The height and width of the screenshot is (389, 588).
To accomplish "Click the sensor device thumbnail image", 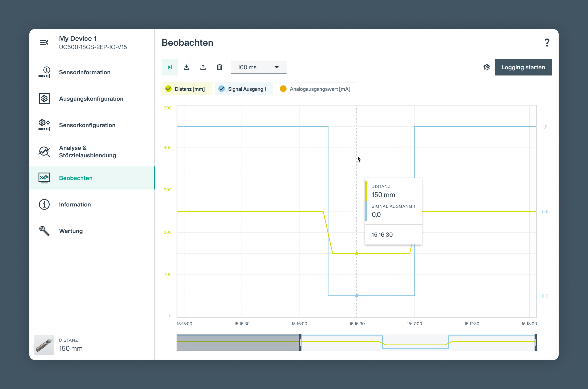I will pyautogui.click(x=44, y=345).
